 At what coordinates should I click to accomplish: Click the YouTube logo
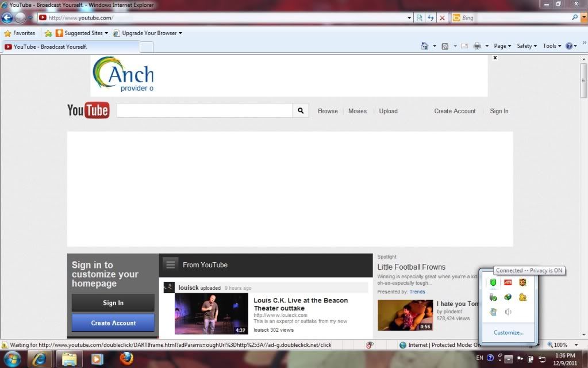(89, 110)
